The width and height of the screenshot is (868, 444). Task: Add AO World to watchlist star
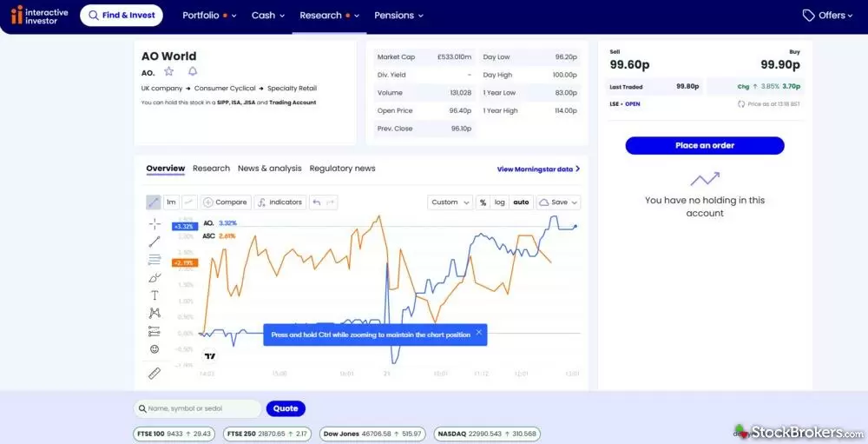pyautogui.click(x=169, y=72)
